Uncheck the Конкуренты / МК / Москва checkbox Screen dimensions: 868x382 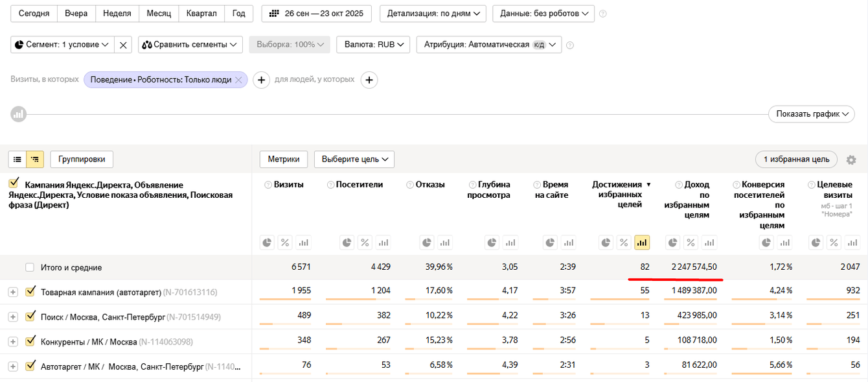[x=30, y=342]
